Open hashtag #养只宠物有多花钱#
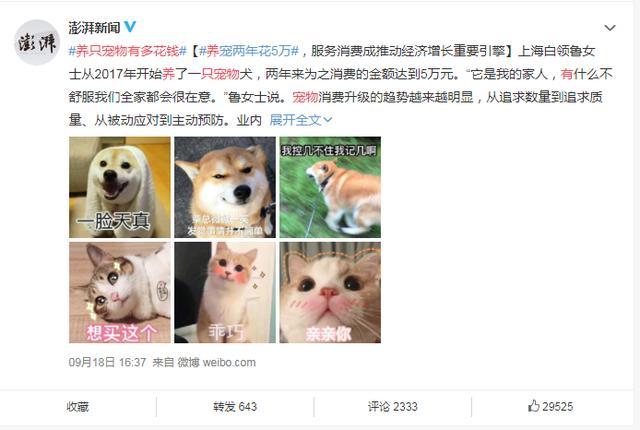 tap(127, 51)
